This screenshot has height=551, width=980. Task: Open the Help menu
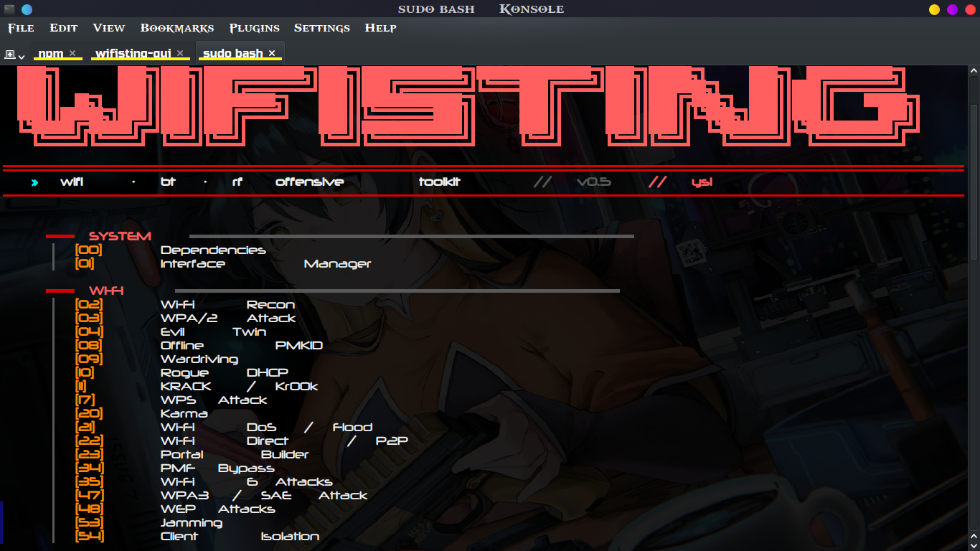click(381, 28)
